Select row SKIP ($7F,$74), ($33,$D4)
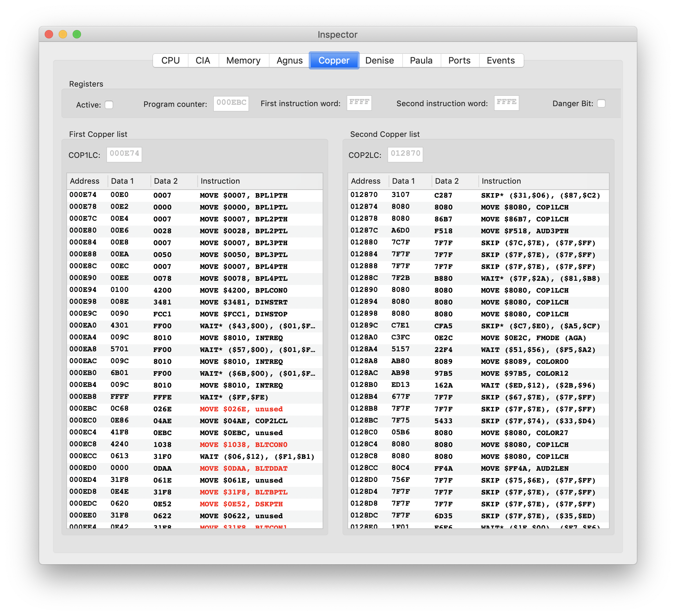 point(478,421)
